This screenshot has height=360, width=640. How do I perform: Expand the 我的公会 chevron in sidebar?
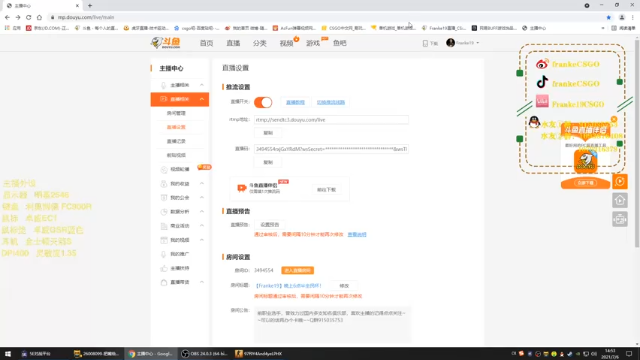pyautogui.click(x=202, y=198)
